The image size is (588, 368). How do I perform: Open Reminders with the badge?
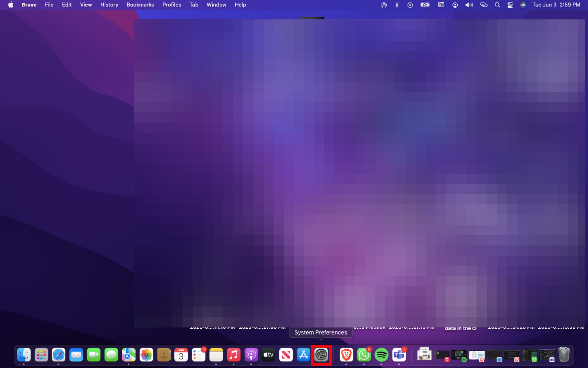pyautogui.click(x=199, y=355)
